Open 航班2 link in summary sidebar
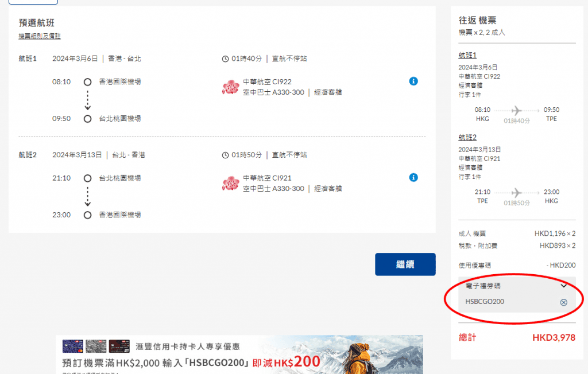The width and height of the screenshot is (588, 374). (467, 137)
